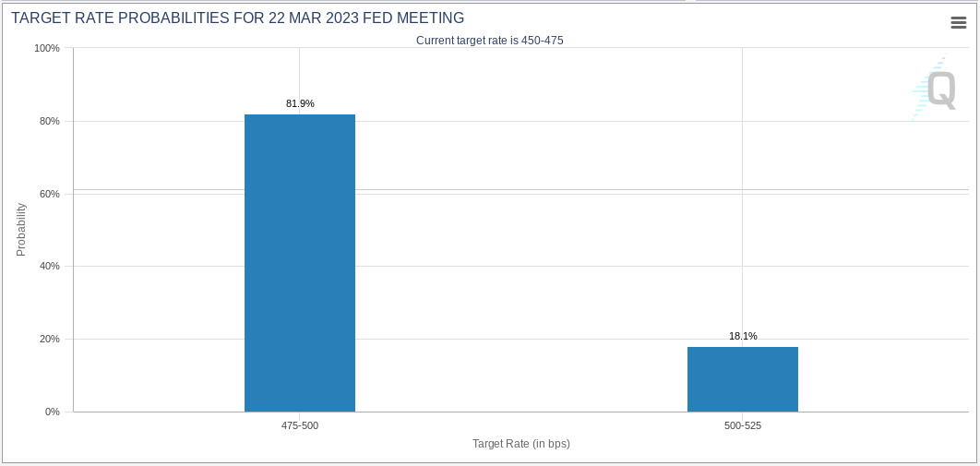Click the QuikStrike Q logo watermark

click(x=934, y=88)
